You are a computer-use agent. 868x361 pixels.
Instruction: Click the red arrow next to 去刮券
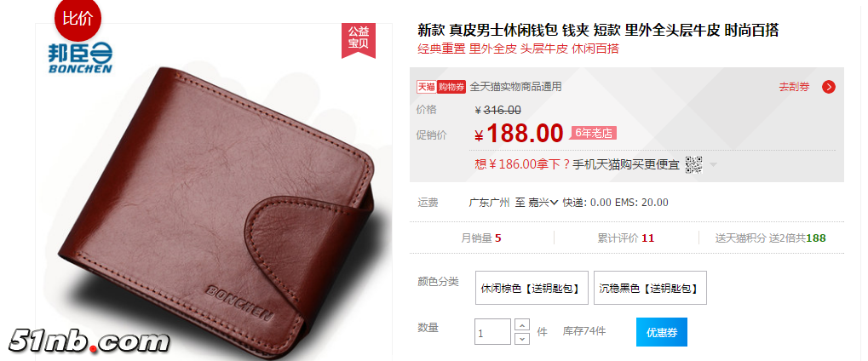828,87
